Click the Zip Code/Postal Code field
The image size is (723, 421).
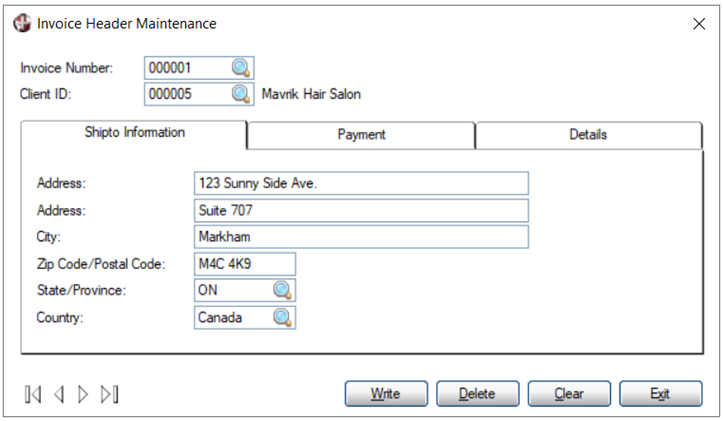click(x=245, y=263)
